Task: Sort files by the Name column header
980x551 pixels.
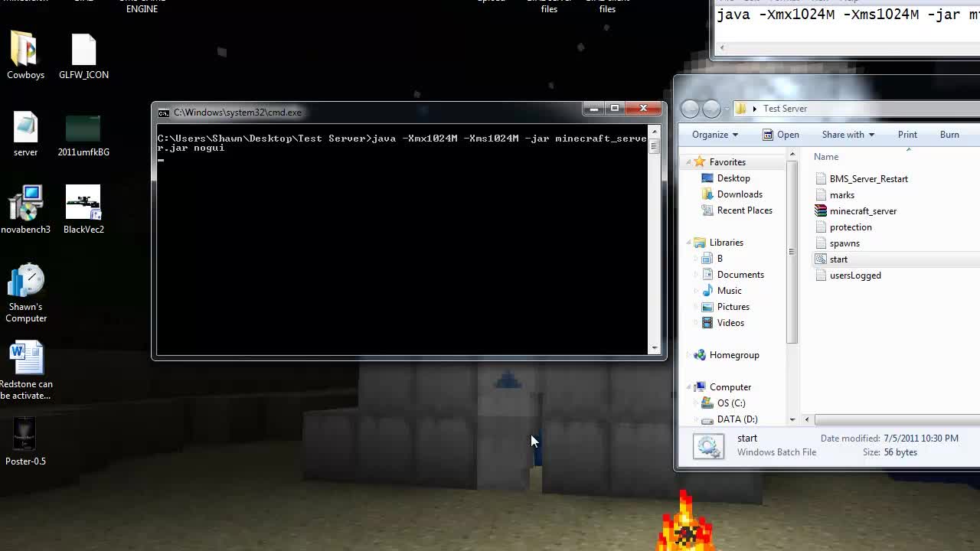Action: pos(825,156)
